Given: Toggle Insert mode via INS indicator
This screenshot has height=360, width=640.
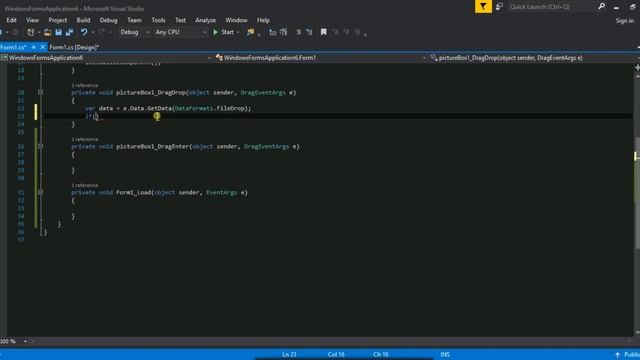Looking at the screenshot, I should (x=445, y=355).
